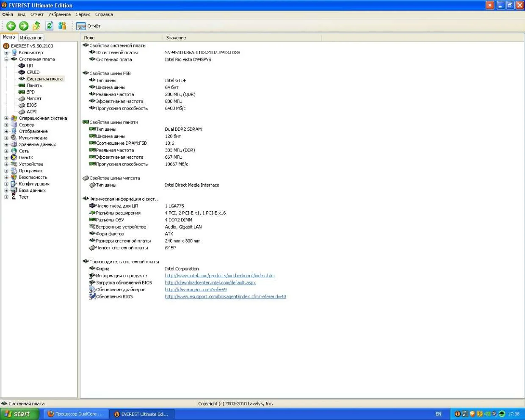
Task: Select the SPD tree item
Action: pos(30,92)
